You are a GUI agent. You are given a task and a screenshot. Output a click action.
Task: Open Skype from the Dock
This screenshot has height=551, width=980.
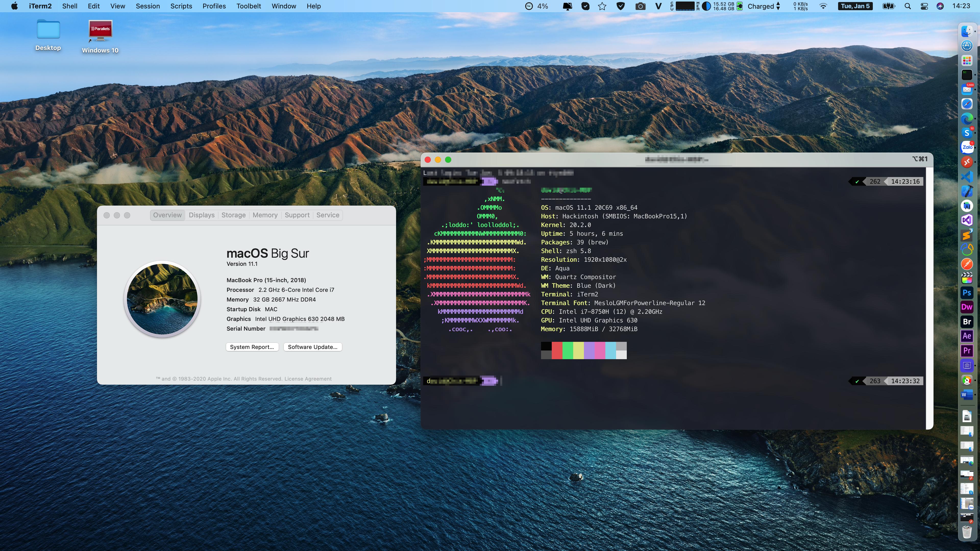click(967, 133)
